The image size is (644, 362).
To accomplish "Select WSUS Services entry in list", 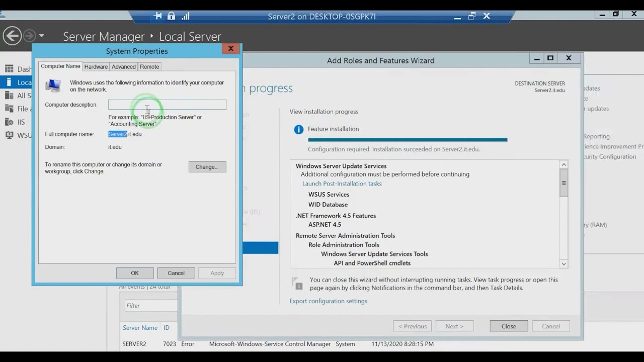I will coord(329,195).
